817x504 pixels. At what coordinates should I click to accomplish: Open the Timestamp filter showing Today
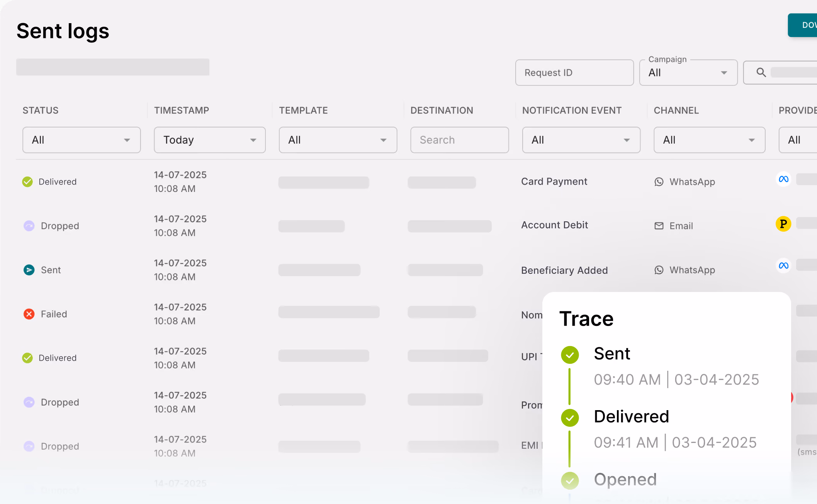click(210, 140)
